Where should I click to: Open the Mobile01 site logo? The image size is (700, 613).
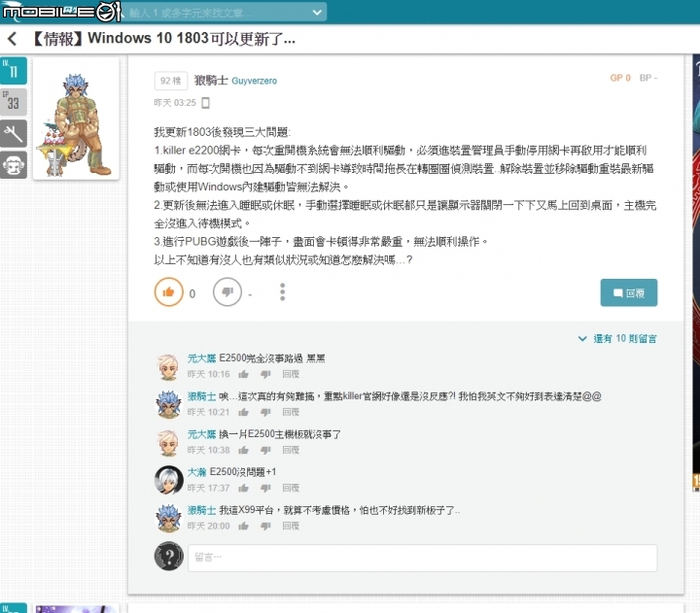click(x=61, y=12)
